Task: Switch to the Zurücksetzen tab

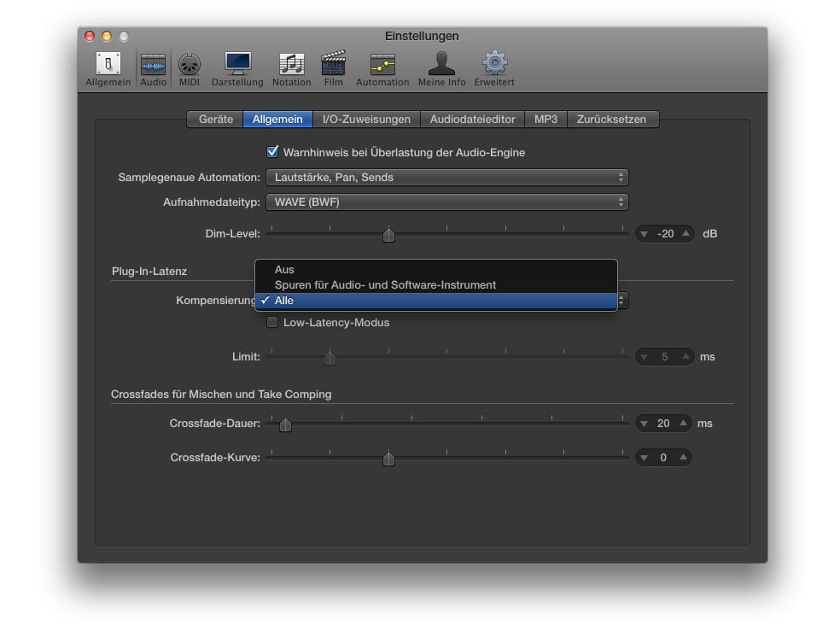Action: coord(612,119)
